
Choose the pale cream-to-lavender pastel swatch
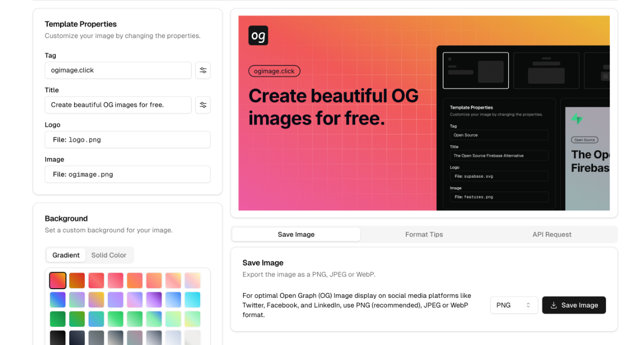(193, 280)
